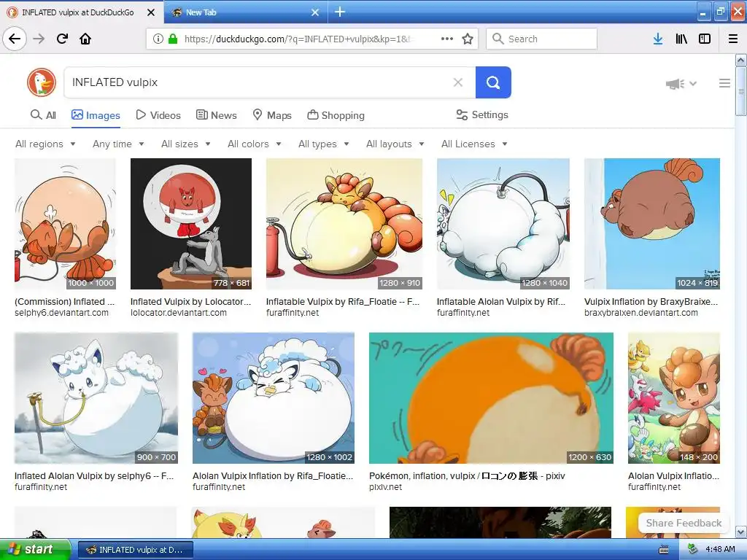Open pixiv.net source link
The width and height of the screenshot is (747, 560).
click(385, 487)
